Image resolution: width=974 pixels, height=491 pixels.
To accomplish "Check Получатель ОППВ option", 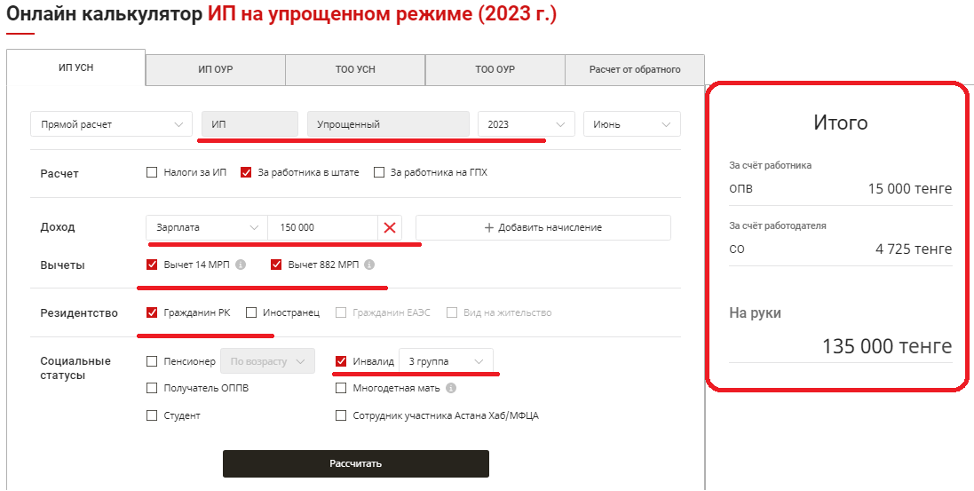I will coord(152,388).
